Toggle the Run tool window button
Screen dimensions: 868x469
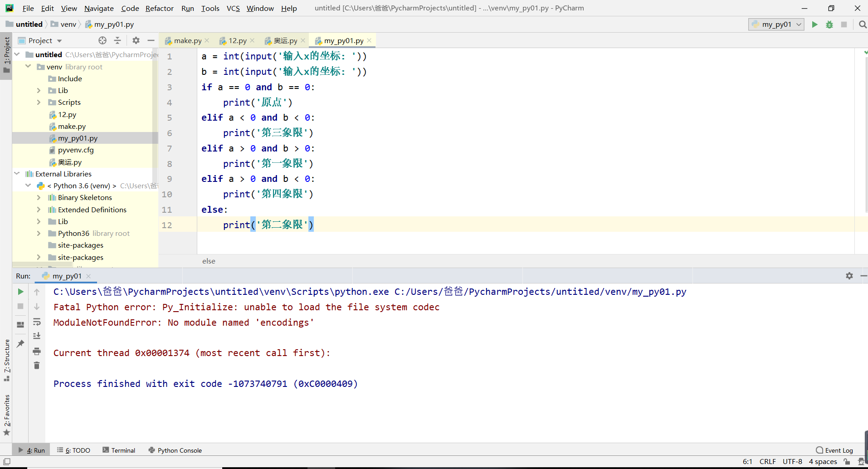pyautogui.click(x=32, y=450)
